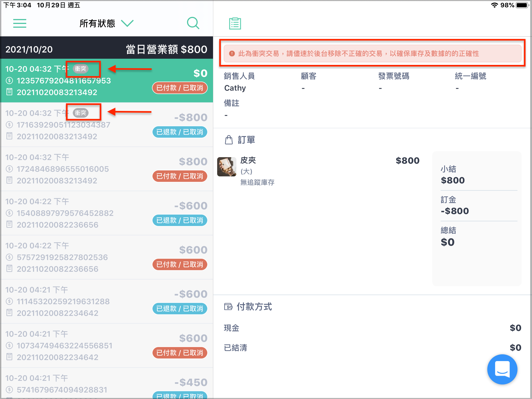This screenshot has width=532, height=399.
Task: Select the first 衝突 transaction showing $0
Action: click(x=107, y=81)
